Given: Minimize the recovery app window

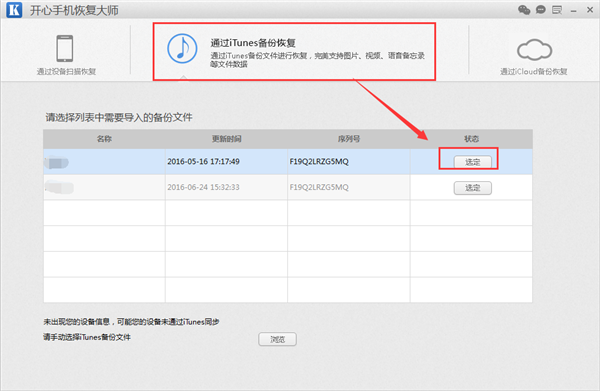Looking at the screenshot, I should coord(573,11).
